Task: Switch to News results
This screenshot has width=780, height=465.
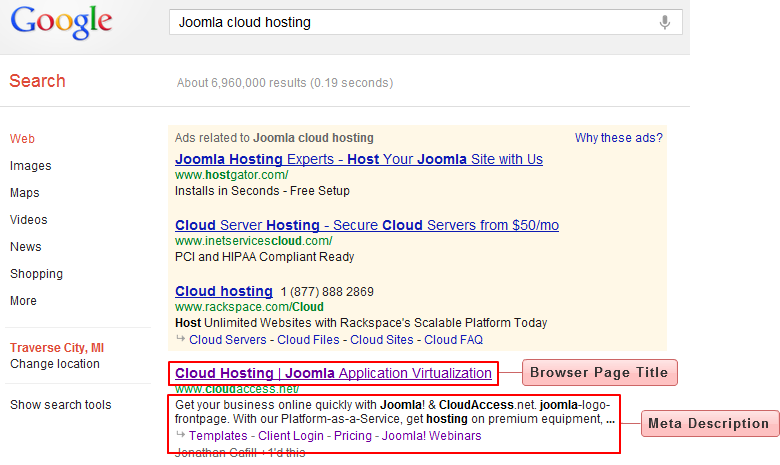Action: point(25,247)
